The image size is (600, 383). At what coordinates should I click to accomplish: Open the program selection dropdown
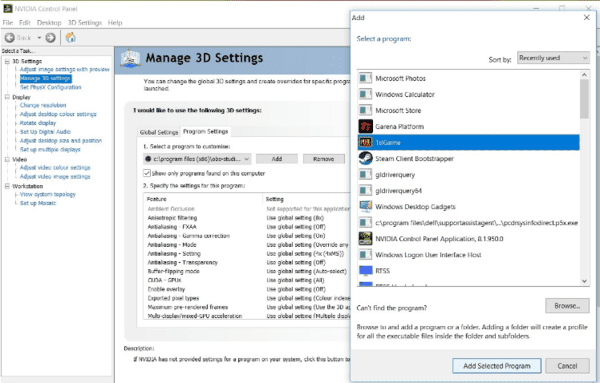197,159
